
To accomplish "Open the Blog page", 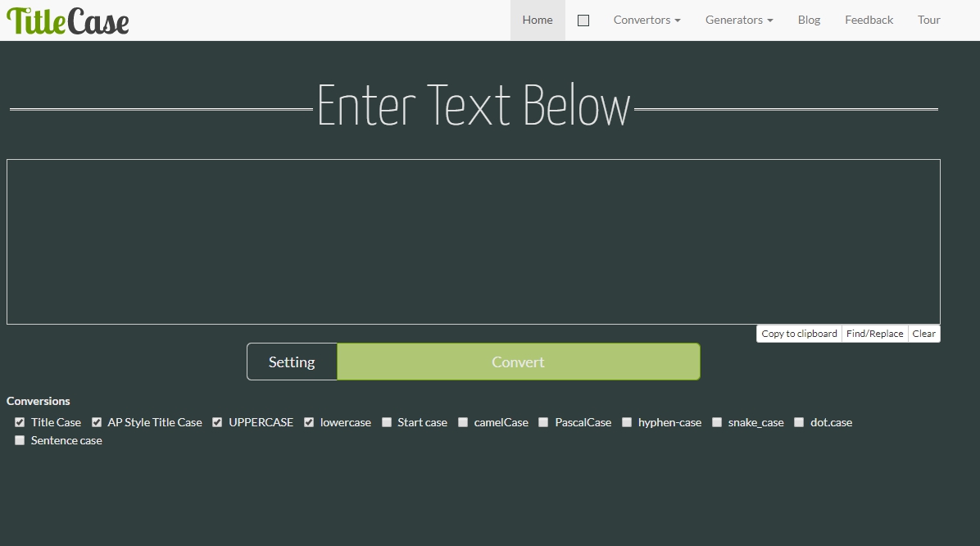I will click(x=809, y=20).
